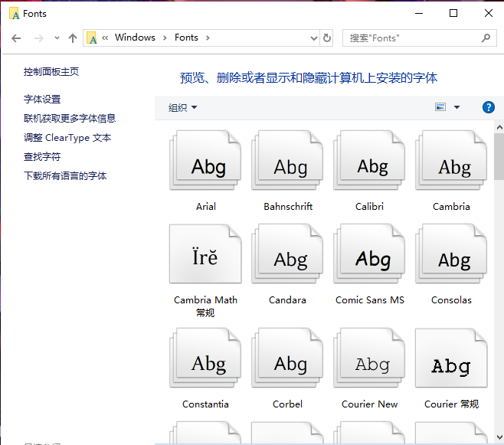Click the forward navigation arrow

point(39,38)
